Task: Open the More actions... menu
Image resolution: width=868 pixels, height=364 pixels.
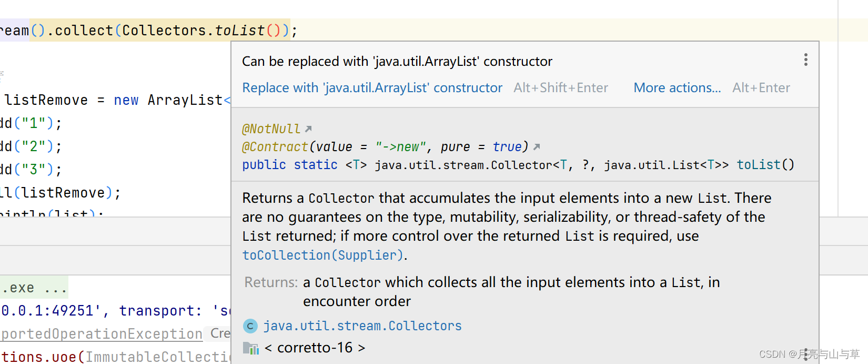Action: [x=678, y=87]
